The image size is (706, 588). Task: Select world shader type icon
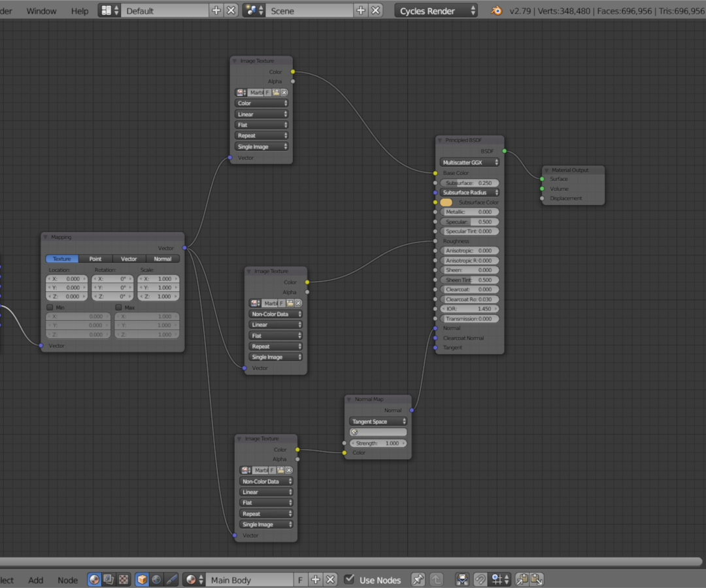[x=157, y=580]
